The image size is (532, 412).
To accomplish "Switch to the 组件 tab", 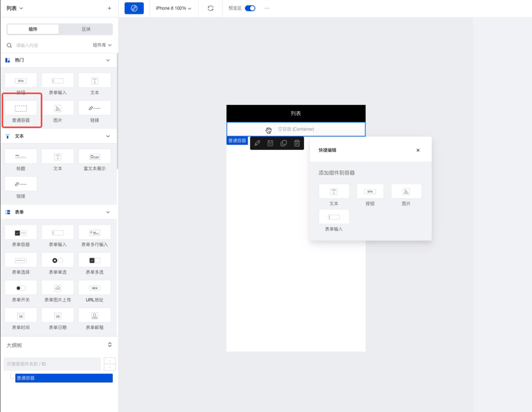I will coord(33,29).
